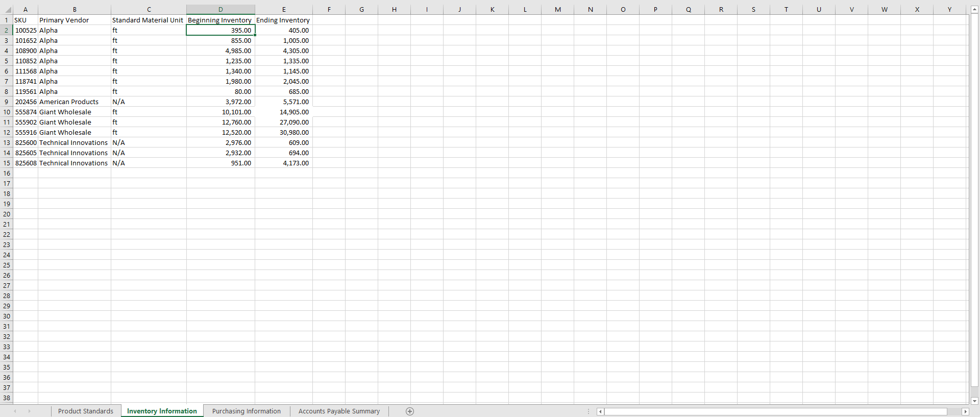The image size is (980, 417).
Task: Select row 38 header
Action: click(7, 398)
